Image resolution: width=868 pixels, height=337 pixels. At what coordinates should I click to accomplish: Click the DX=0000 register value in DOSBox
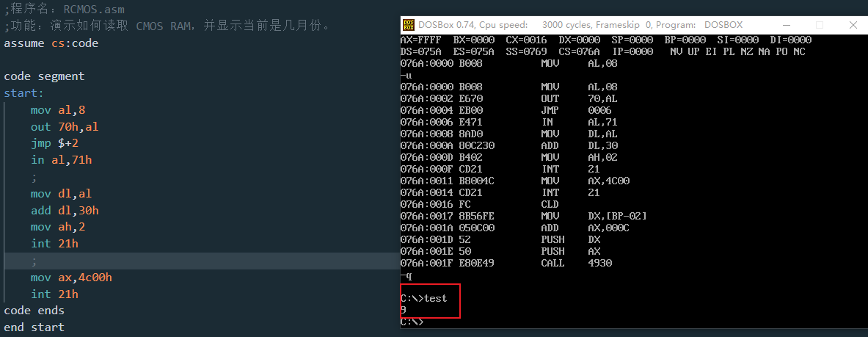579,40
